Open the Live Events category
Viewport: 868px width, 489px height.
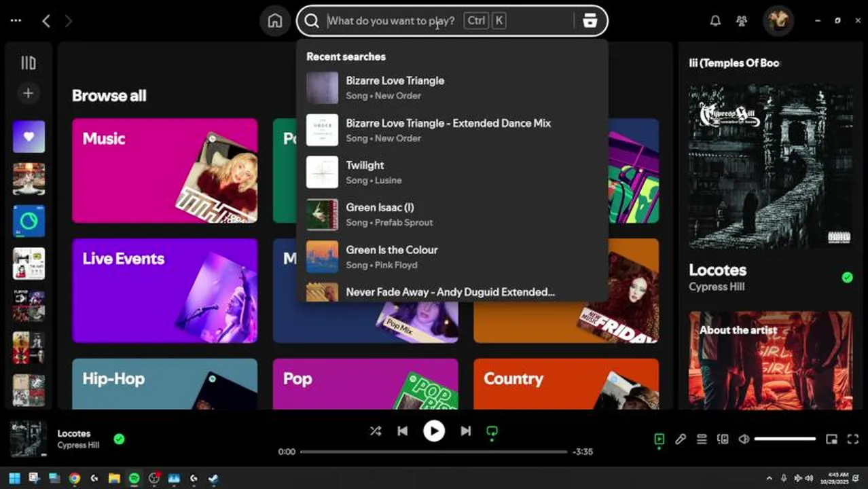(x=164, y=291)
